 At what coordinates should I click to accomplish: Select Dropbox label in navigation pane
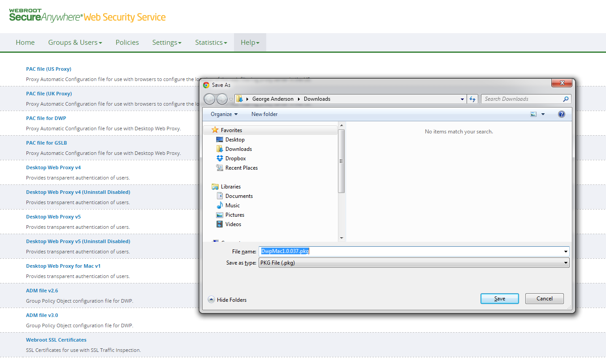(236, 158)
